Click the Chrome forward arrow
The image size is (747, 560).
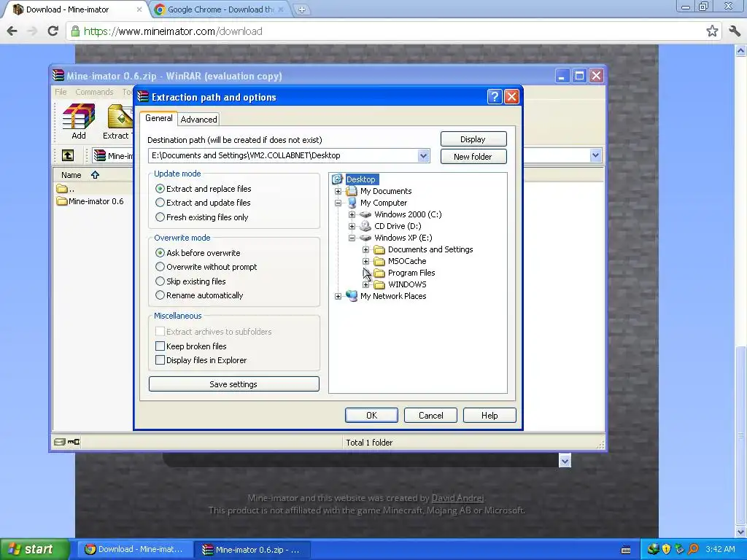click(32, 31)
